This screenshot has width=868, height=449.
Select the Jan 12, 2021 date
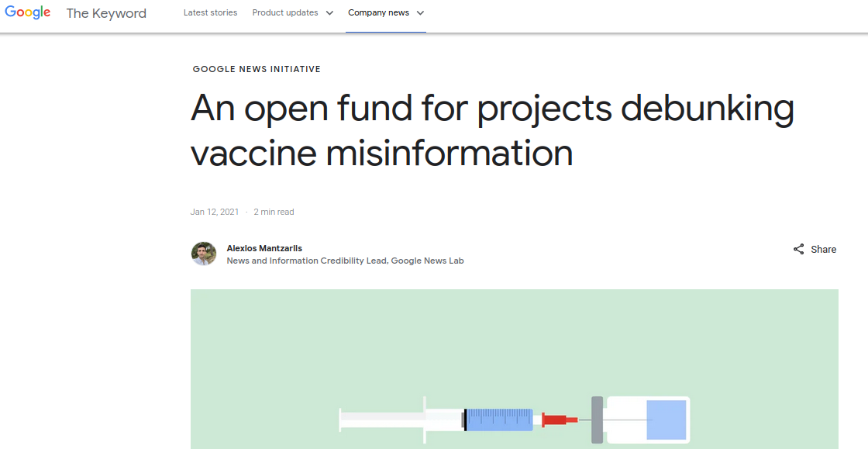coord(215,212)
